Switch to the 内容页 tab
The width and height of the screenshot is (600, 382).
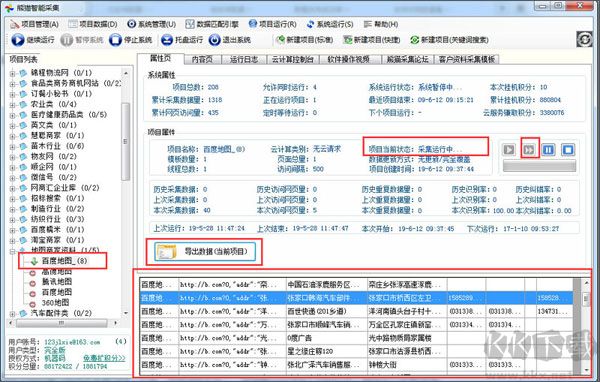click(202, 59)
